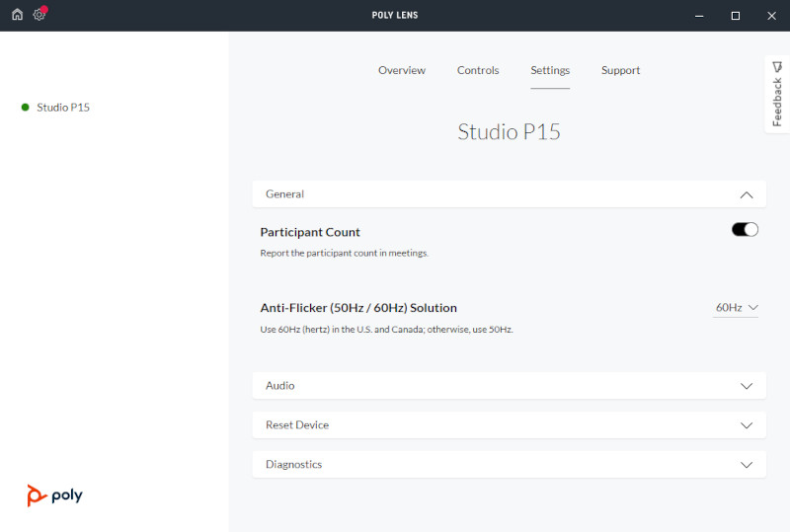Open the Support tab

(620, 70)
